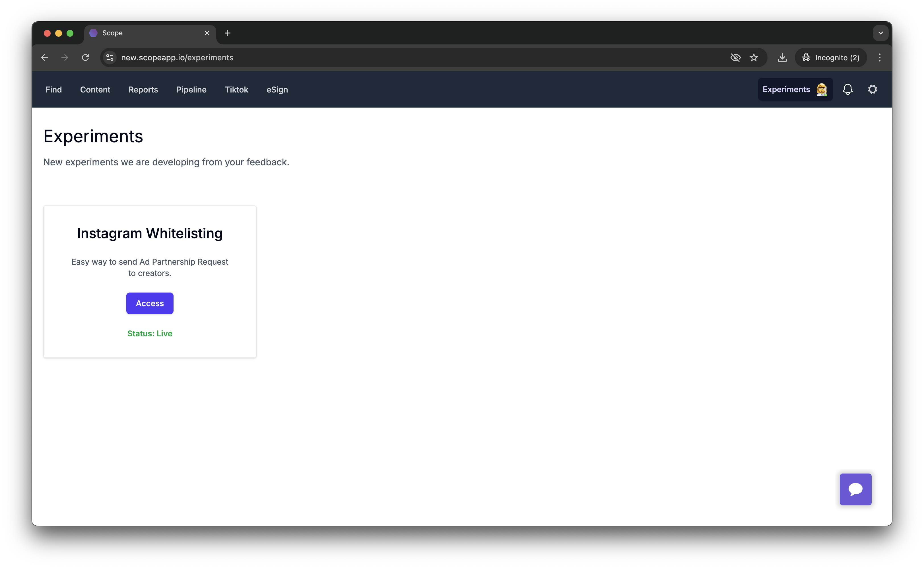
Task: Expand the tab search dropdown
Action: pyautogui.click(x=880, y=33)
